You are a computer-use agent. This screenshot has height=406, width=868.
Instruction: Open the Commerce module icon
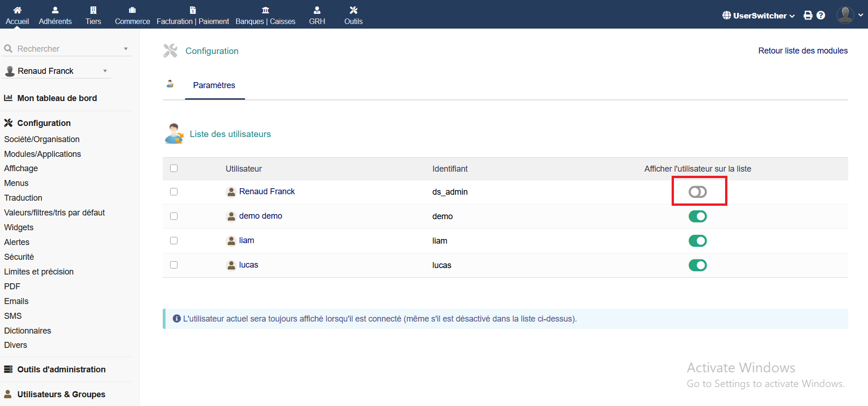click(132, 10)
